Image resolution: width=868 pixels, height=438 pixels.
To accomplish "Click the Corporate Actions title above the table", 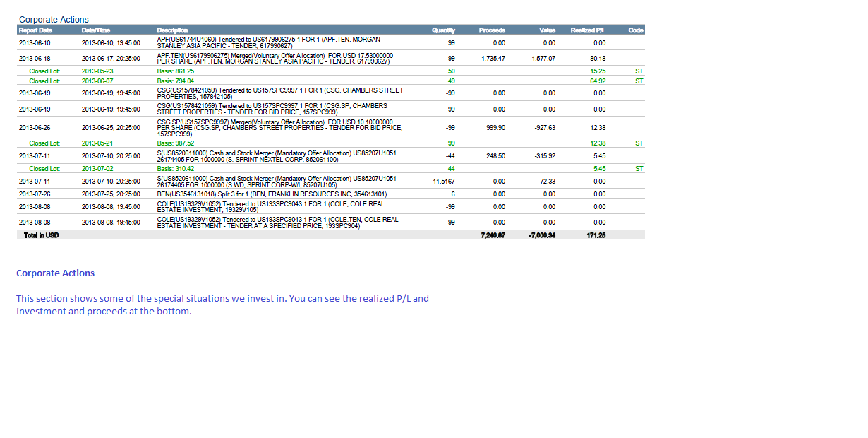I will pos(54,20).
